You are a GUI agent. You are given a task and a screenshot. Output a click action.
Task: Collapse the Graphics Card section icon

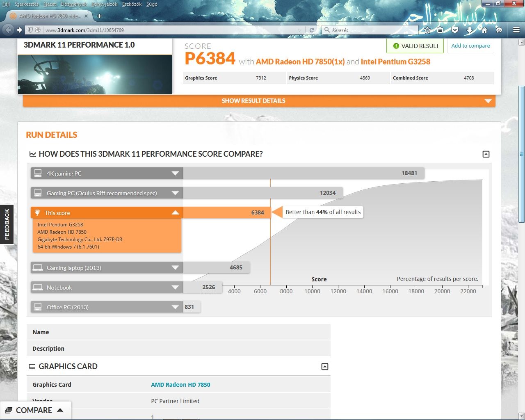coord(325,367)
